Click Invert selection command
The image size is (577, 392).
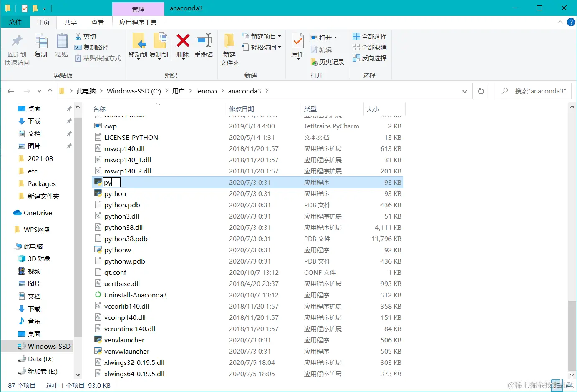point(370,58)
